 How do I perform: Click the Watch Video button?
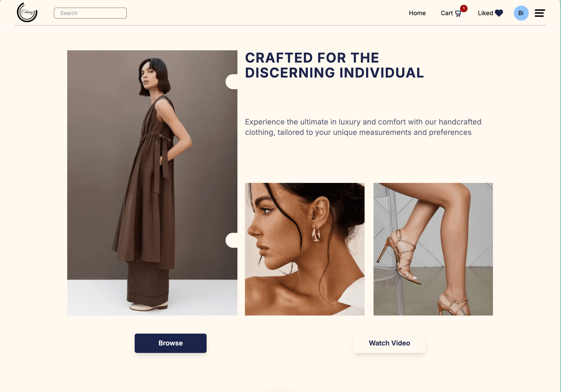click(389, 343)
